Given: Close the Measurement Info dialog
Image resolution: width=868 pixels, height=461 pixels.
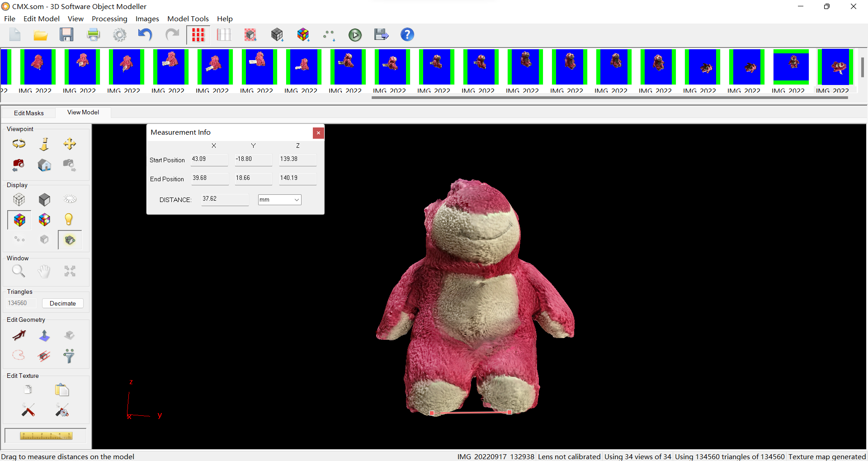Looking at the screenshot, I should click(x=318, y=133).
